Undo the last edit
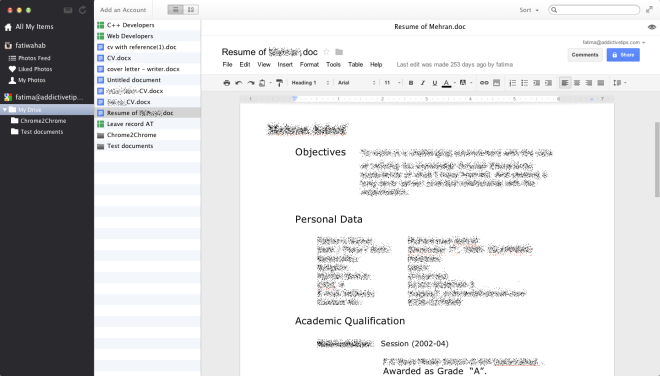The image size is (660, 376). (x=239, y=83)
